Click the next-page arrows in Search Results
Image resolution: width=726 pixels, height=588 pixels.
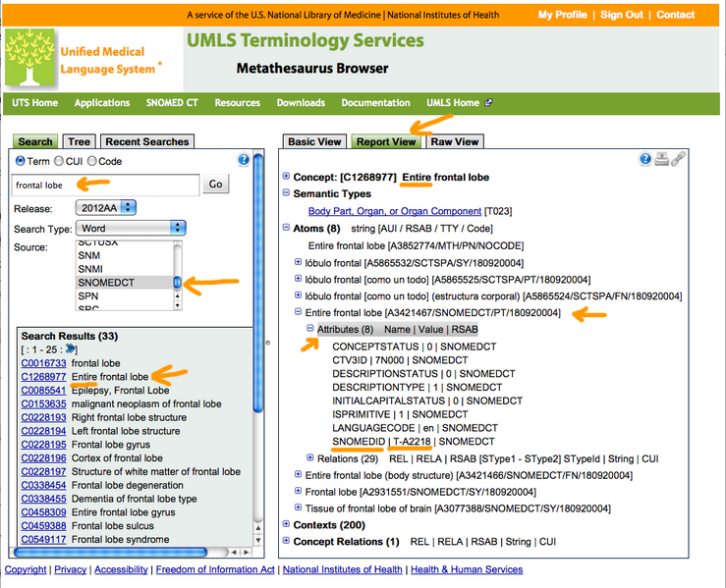click(x=70, y=349)
